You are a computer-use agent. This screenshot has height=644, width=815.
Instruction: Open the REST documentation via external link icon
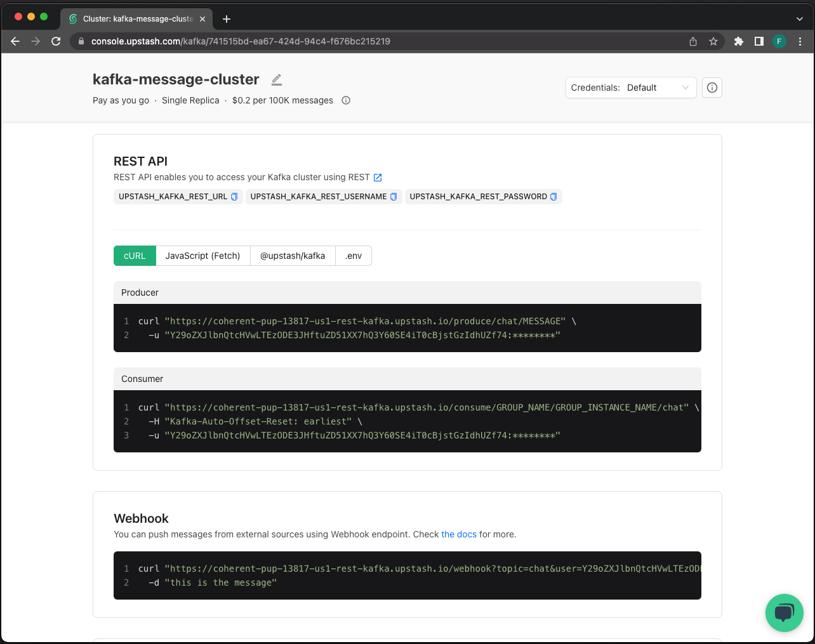click(x=378, y=177)
